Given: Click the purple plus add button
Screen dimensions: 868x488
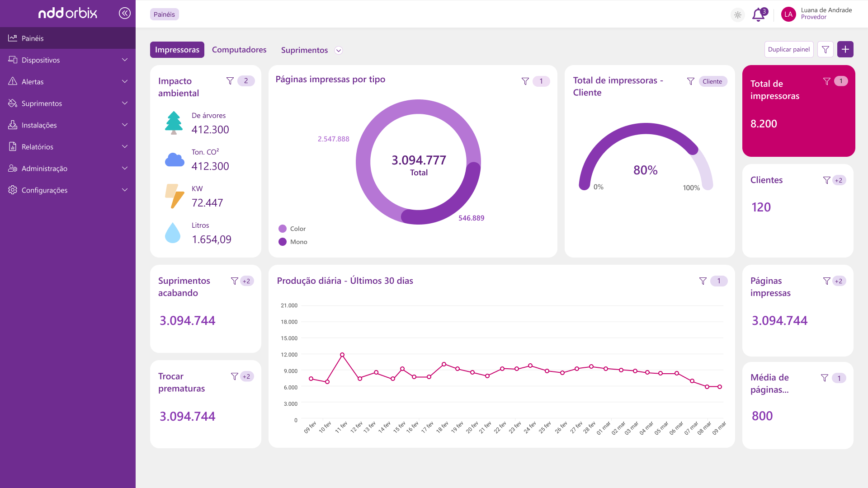Looking at the screenshot, I should tap(845, 49).
